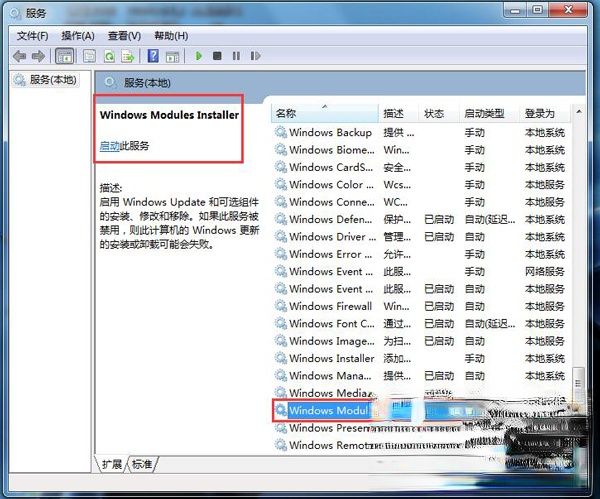Select the Windows Defen... service row

tap(421, 219)
